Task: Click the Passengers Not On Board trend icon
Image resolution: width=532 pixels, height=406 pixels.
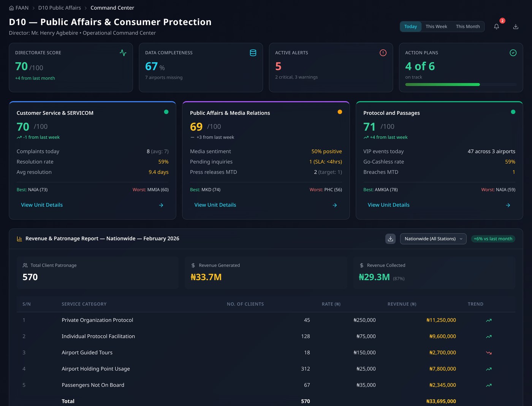Action: point(489,385)
